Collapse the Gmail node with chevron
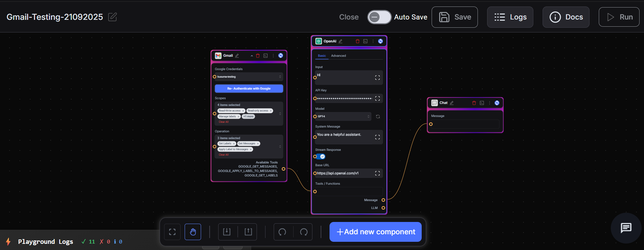 [x=252, y=56]
